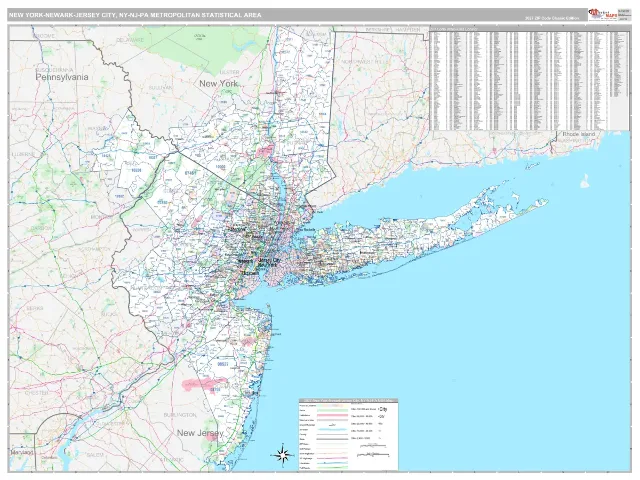Click the legend scale bar
The image size is (640, 480).
coord(373,454)
